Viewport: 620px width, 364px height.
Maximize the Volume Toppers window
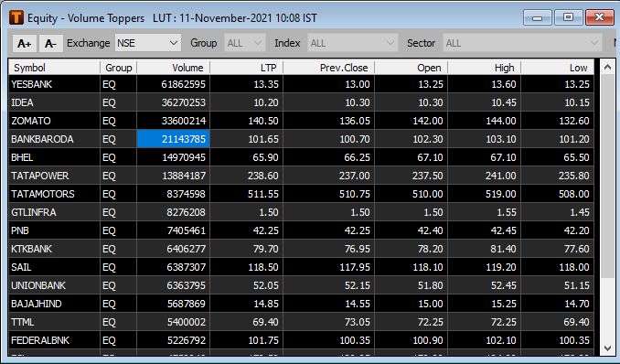coord(568,17)
